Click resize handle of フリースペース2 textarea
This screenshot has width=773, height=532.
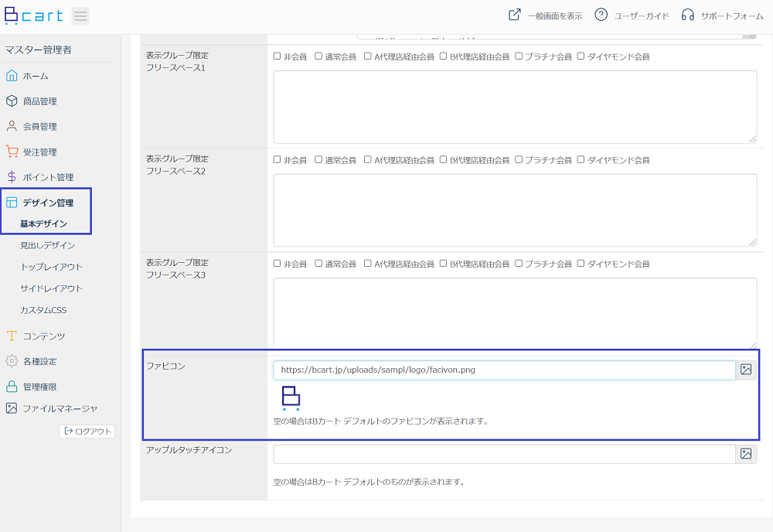[x=753, y=243]
